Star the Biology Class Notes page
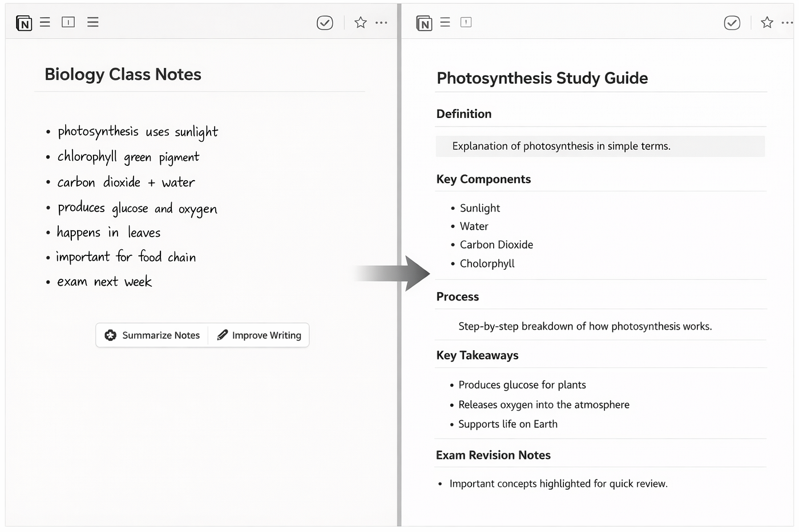This screenshot has height=532, width=799. coord(360,23)
